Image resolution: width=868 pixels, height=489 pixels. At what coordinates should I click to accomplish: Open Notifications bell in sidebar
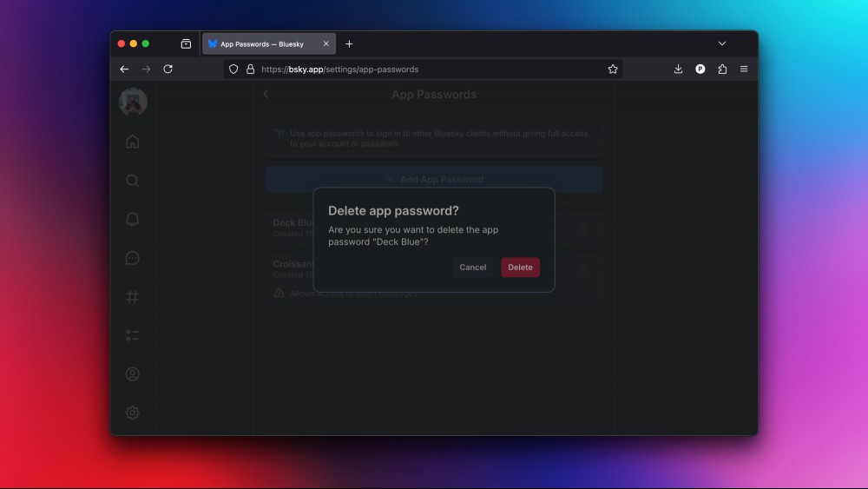tap(132, 219)
